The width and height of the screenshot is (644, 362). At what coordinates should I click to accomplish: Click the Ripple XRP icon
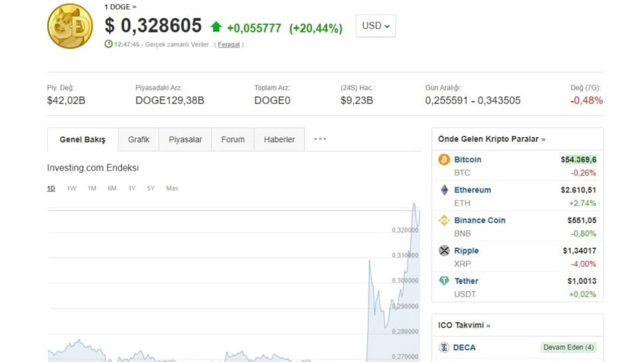[x=444, y=250]
